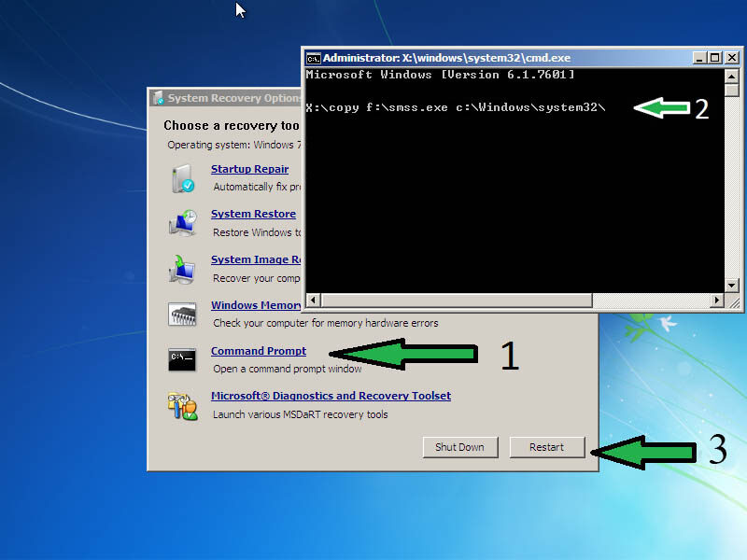This screenshot has width=747, height=560.
Task: Click the cmd.exe title bar program icon
Action: (x=312, y=57)
